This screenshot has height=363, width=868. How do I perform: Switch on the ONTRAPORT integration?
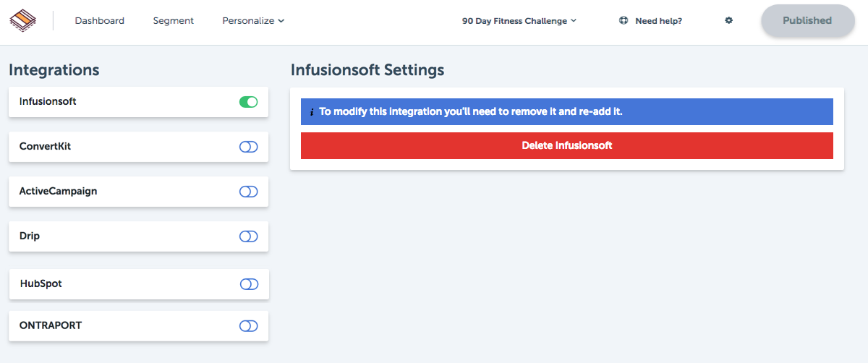249,326
